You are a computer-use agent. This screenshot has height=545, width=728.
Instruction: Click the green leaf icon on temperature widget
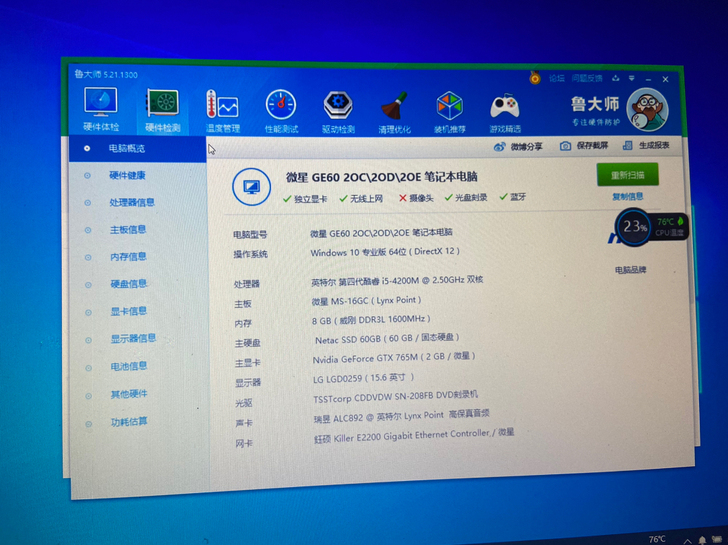680,221
